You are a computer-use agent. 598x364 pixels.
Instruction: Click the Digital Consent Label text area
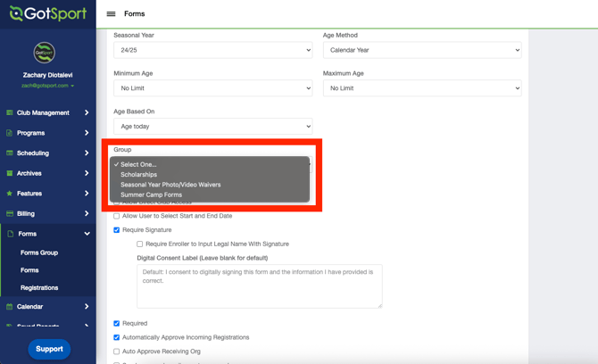[259, 286]
